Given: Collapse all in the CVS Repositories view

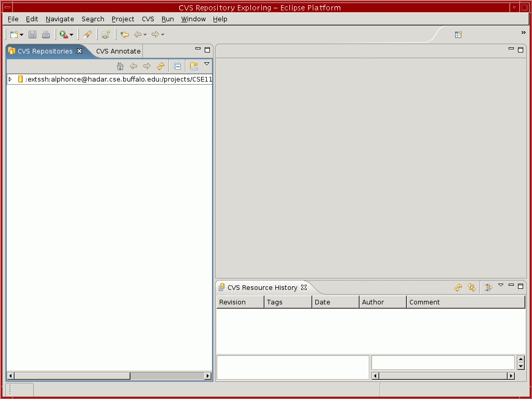Looking at the screenshot, I should pos(178,66).
